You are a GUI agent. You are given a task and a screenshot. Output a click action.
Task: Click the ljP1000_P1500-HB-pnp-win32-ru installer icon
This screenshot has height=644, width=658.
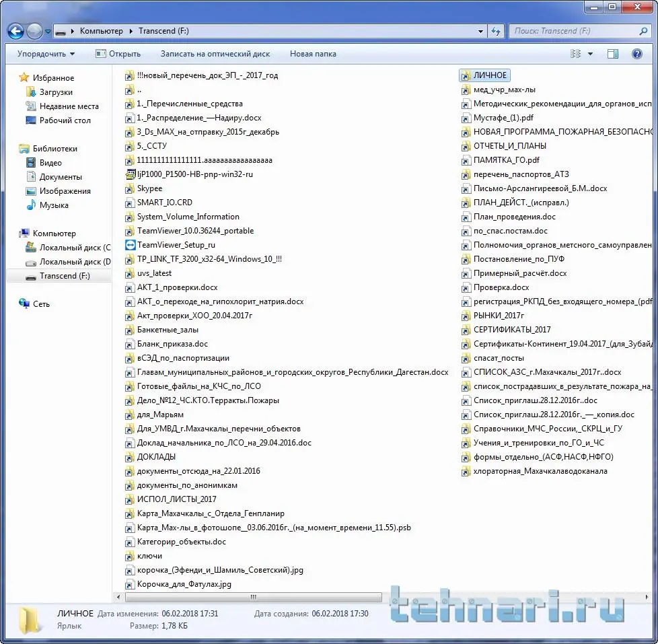pos(130,175)
